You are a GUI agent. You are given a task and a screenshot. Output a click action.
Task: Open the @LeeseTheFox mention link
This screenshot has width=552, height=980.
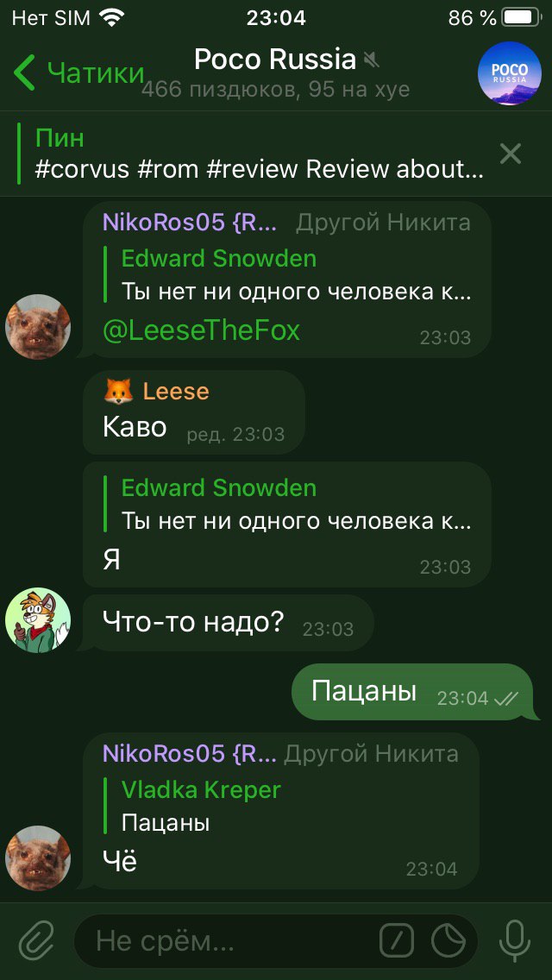pyautogui.click(x=201, y=330)
